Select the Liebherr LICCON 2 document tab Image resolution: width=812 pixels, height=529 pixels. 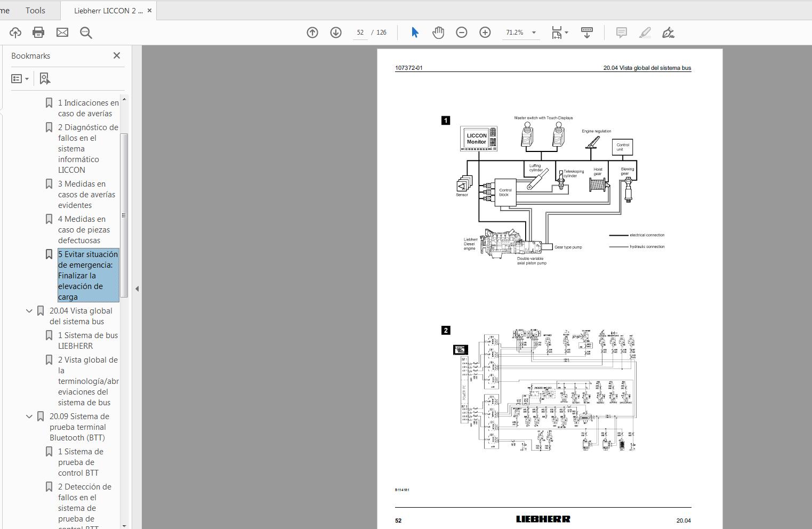point(104,10)
